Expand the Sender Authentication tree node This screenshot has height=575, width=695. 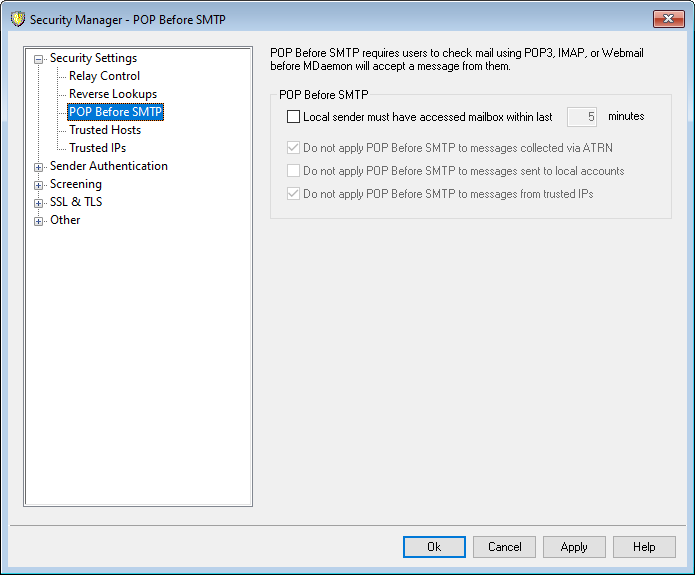pos(39,167)
